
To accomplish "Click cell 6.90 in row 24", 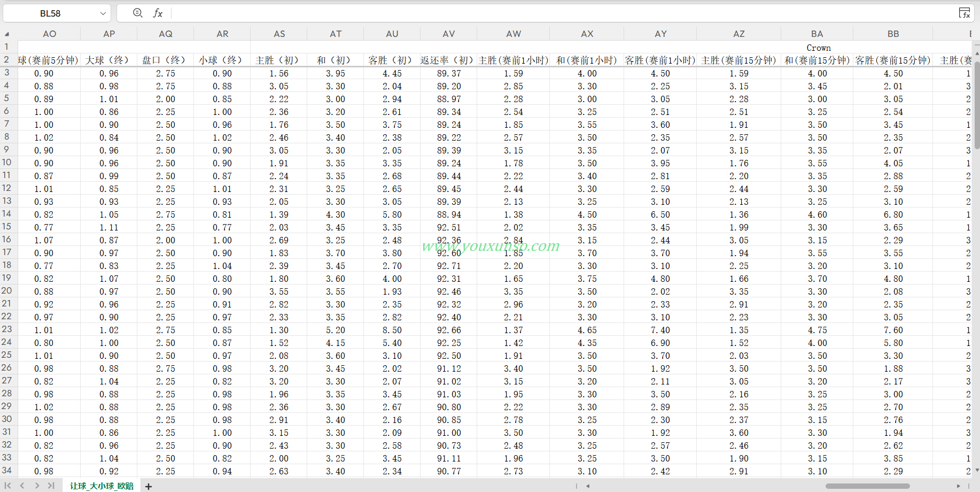I will (x=660, y=343).
